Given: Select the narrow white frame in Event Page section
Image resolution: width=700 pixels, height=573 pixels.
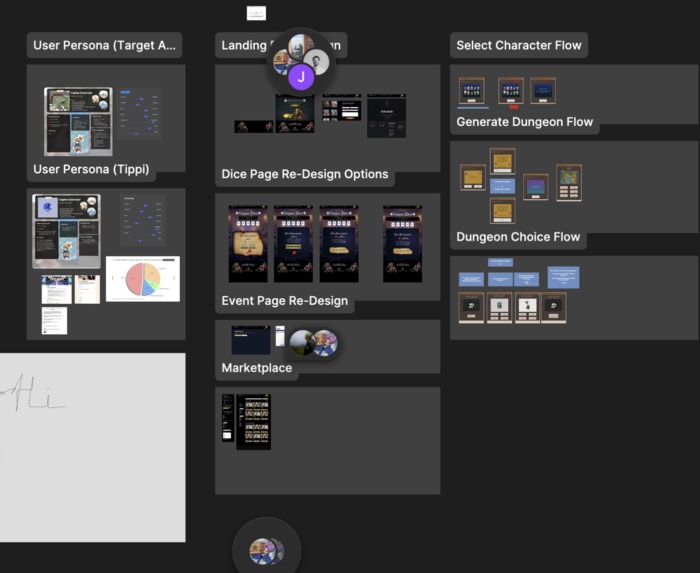Looking at the screenshot, I should coord(280,336).
